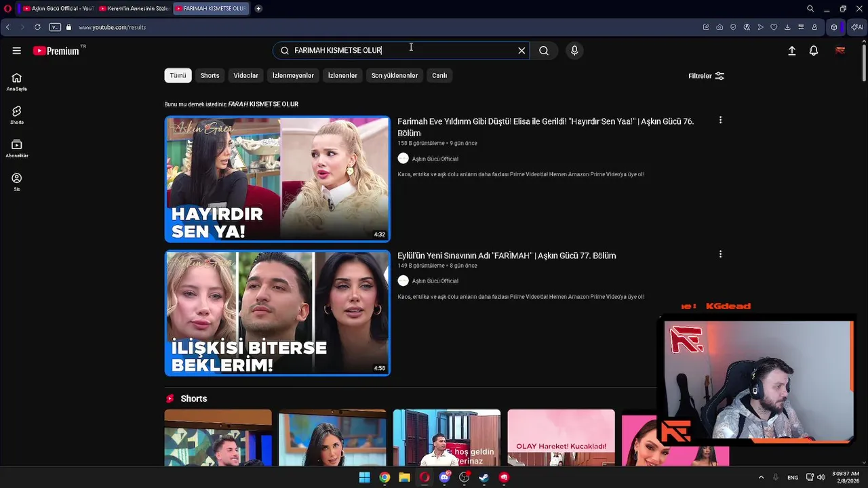Open the 'HAYIRDIR SEN YA!' video thumbnail

click(277, 179)
